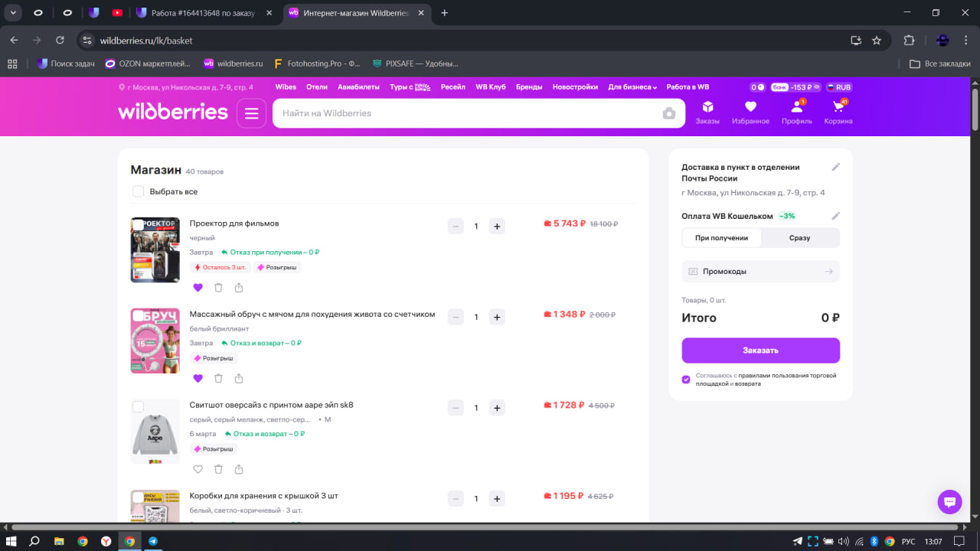The height and width of the screenshot is (551, 980).
Task: Open Массажный обруч product thumbnail
Action: pyautogui.click(x=155, y=341)
